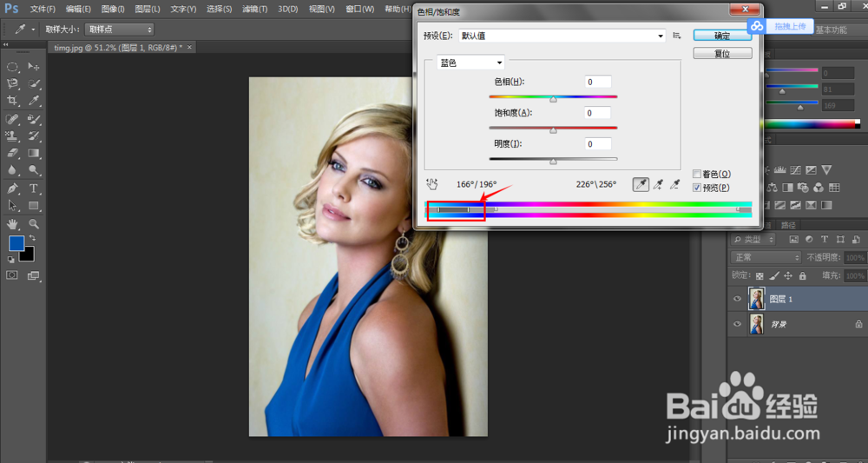The width and height of the screenshot is (868, 463).
Task: Click the on-image adjustment hand tool
Action: 432,184
